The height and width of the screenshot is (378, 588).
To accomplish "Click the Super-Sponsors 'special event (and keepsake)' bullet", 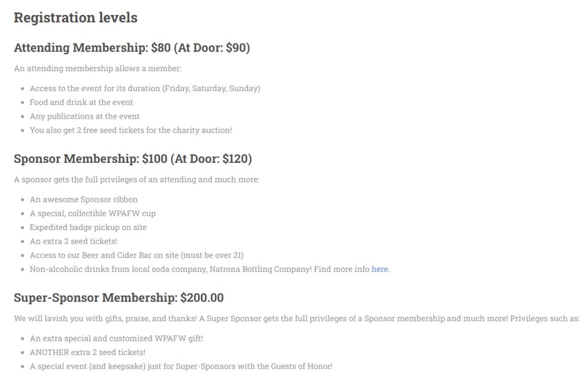I will [x=181, y=366].
